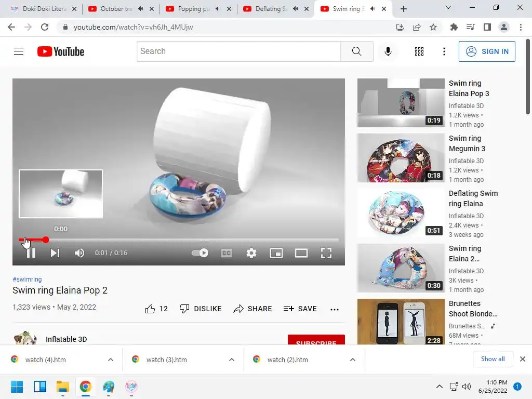Pause the video playback
This screenshot has height=399, width=532.
pos(31,253)
